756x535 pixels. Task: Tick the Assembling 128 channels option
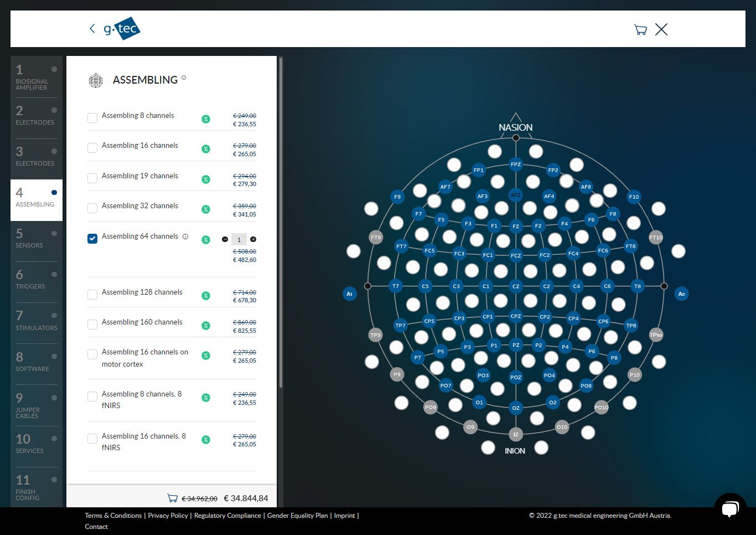pyautogui.click(x=92, y=295)
